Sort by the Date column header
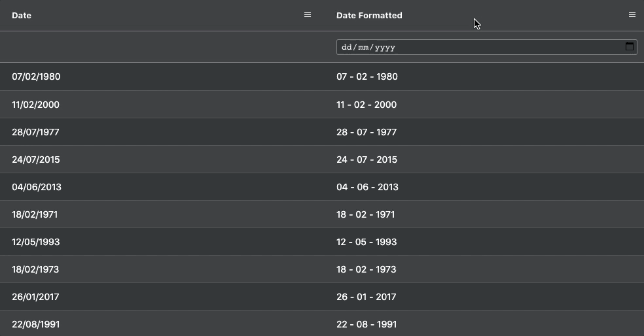644x336 pixels. pos(22,15)
